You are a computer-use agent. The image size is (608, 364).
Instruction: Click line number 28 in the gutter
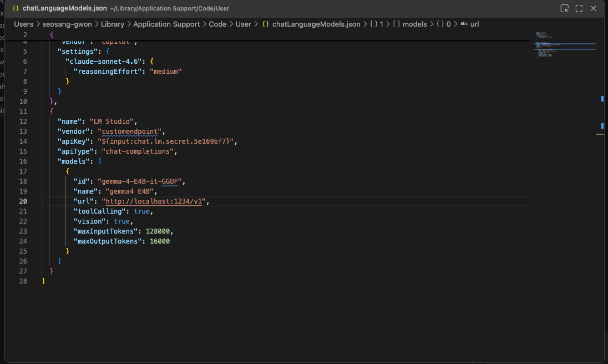pyautogui.click(x=23, y=281)
